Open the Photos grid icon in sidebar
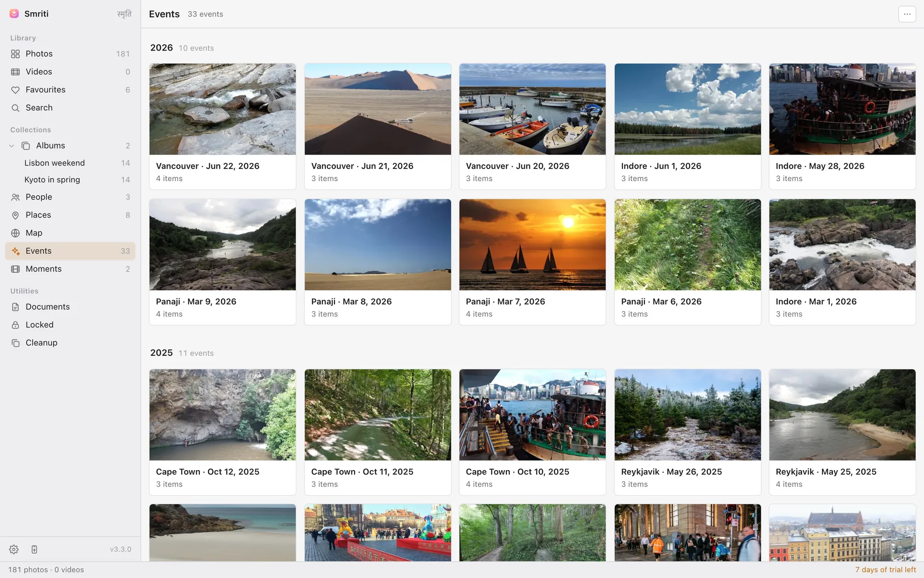The width and height of the screenshot is (924, 578). tap(15, 54)
